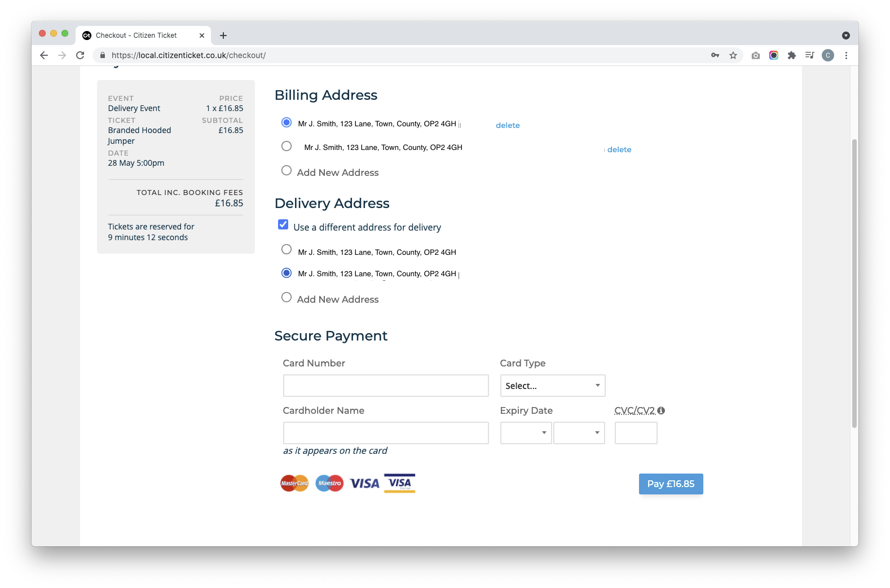Image resolution: width=890 pixels, height=588 pixels.
Task: Open the Chrome profile avatar
Action: click(x=828, y=55)
